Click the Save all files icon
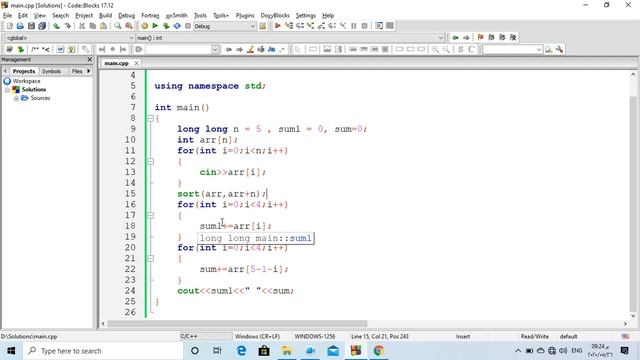Screen dimensions: 640x360 point(42,26)
